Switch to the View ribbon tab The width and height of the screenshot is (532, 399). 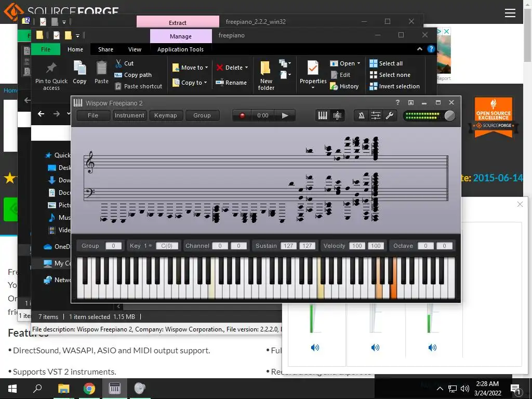click(x=135, y=49)
